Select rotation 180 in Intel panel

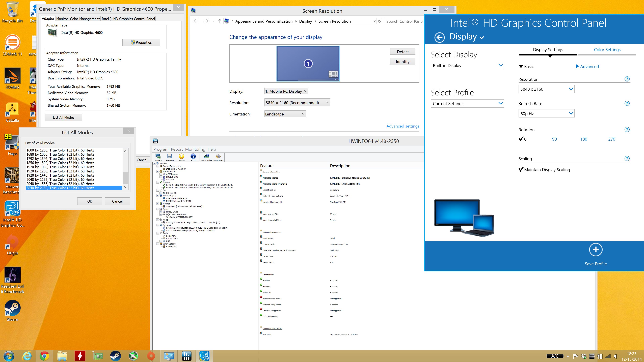point(583,139)
